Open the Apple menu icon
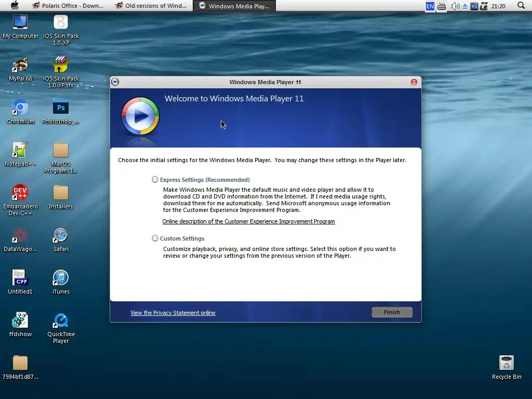The height and width of the screenshot is (399, 532). (x=15, y=5)
